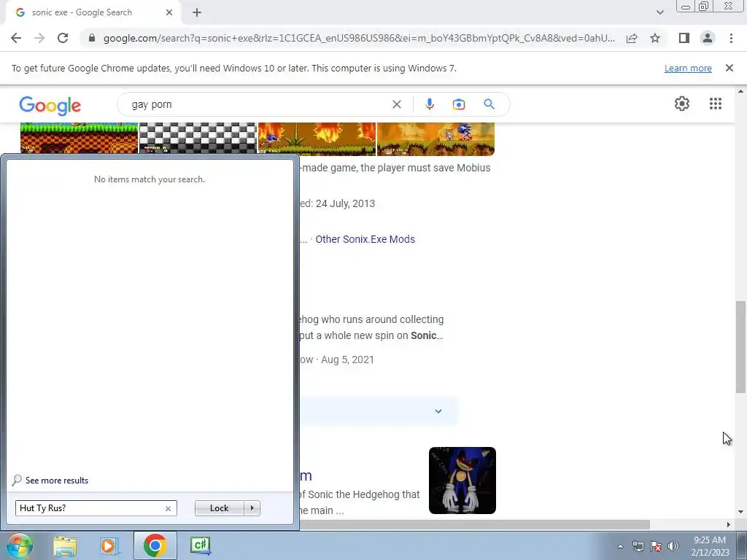Click the scroll down arrow
Screen dimensions: 747x560
click(740, 512)
